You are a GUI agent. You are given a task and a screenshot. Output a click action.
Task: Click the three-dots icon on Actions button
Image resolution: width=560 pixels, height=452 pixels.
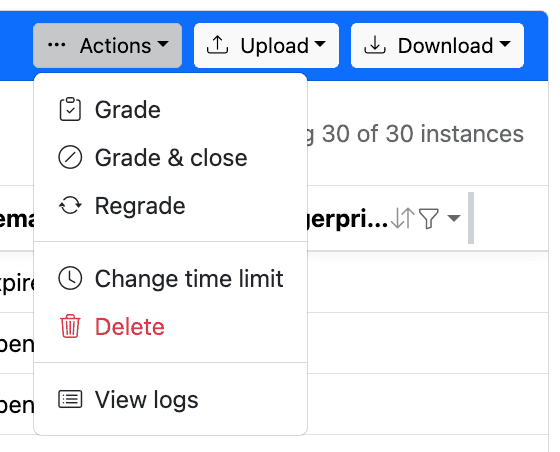[56, 45]
